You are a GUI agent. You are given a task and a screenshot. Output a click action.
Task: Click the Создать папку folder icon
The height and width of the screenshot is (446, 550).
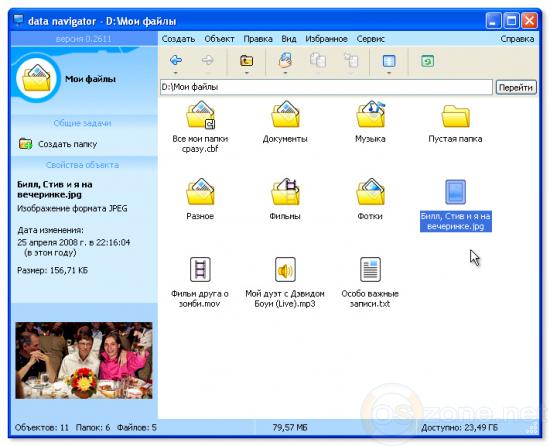(25, 144)
